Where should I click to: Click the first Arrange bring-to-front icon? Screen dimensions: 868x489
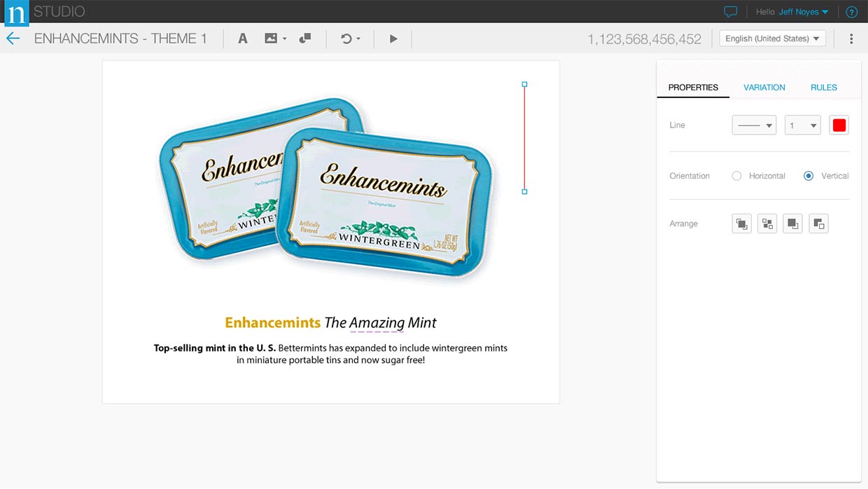[742, 224]
